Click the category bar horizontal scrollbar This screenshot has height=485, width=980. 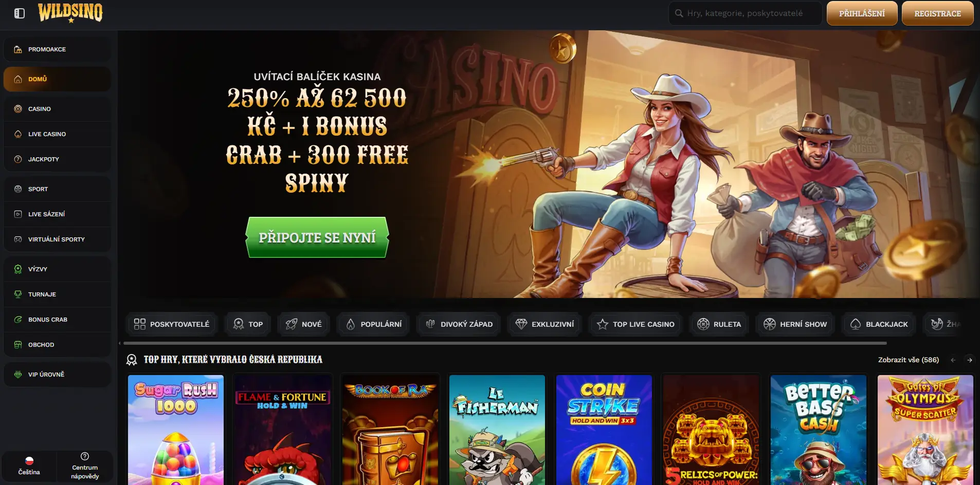(505, 343)
